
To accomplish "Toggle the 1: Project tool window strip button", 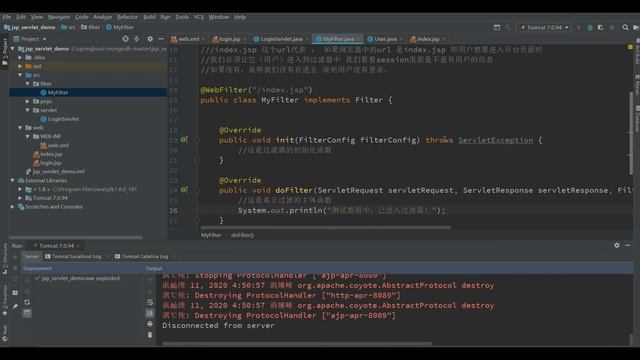I will [x=4, y=52].
